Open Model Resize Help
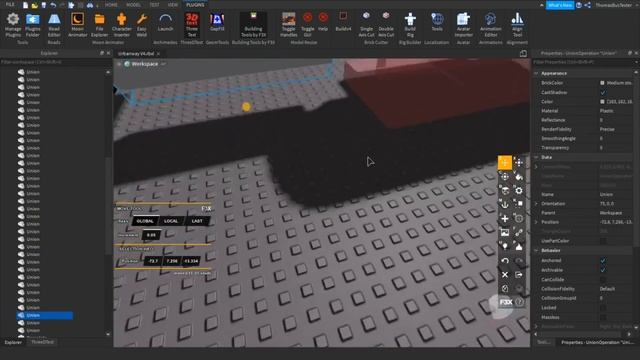 323,23
